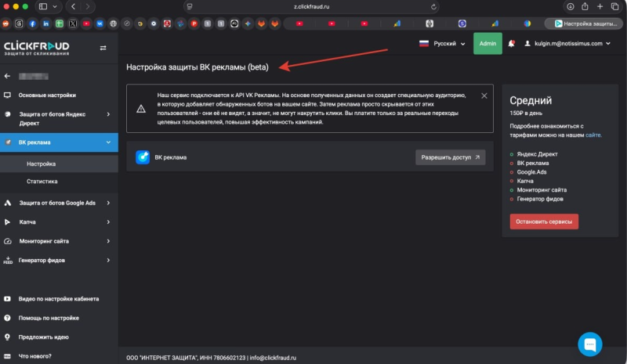This screenshot has height=364, width=627.
Task: Open the first GitLab pinned tab
Action: [261, 23]
